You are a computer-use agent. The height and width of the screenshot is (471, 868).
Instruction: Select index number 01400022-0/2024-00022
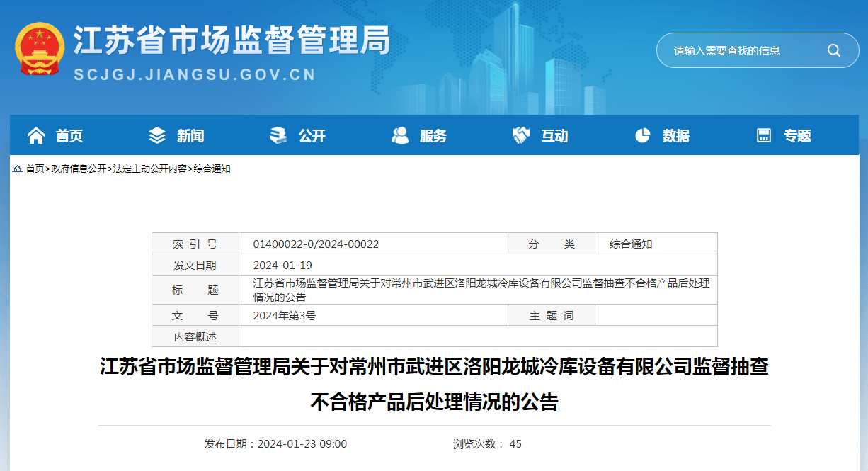coord(316,244)
